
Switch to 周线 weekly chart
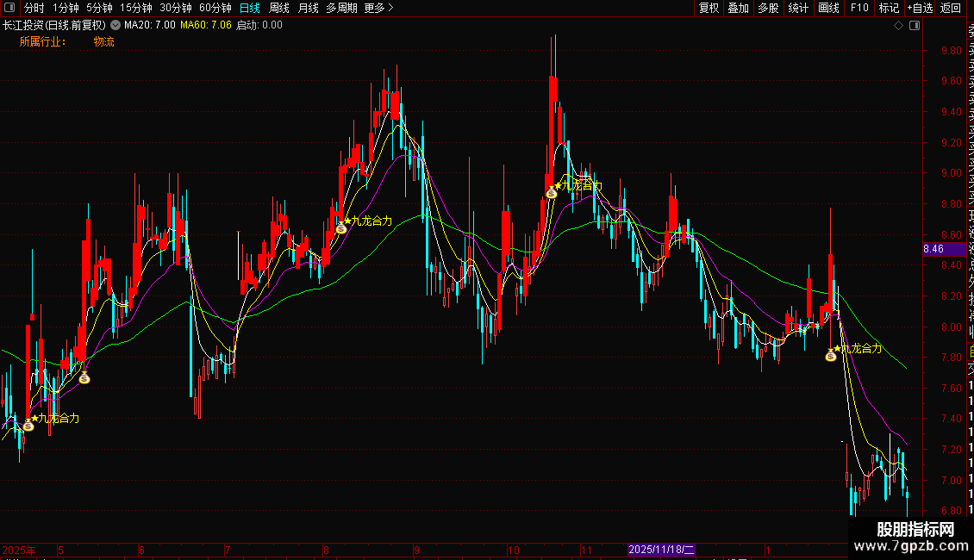[x=279, y=8]
